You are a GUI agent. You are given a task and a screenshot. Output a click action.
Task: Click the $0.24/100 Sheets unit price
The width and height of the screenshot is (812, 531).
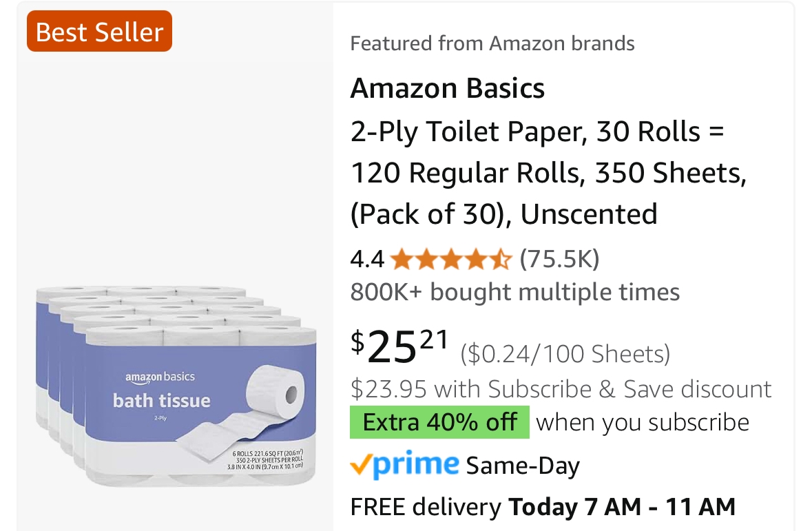565,354
